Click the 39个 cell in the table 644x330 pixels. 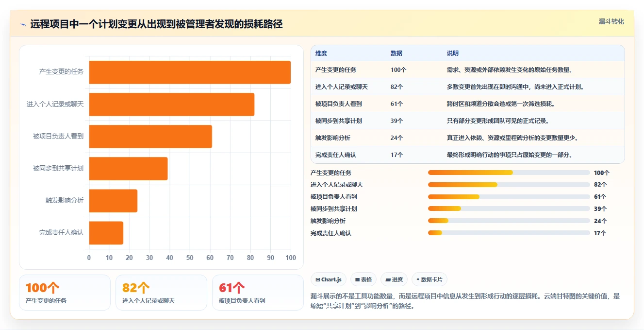(x=397, y=121)
